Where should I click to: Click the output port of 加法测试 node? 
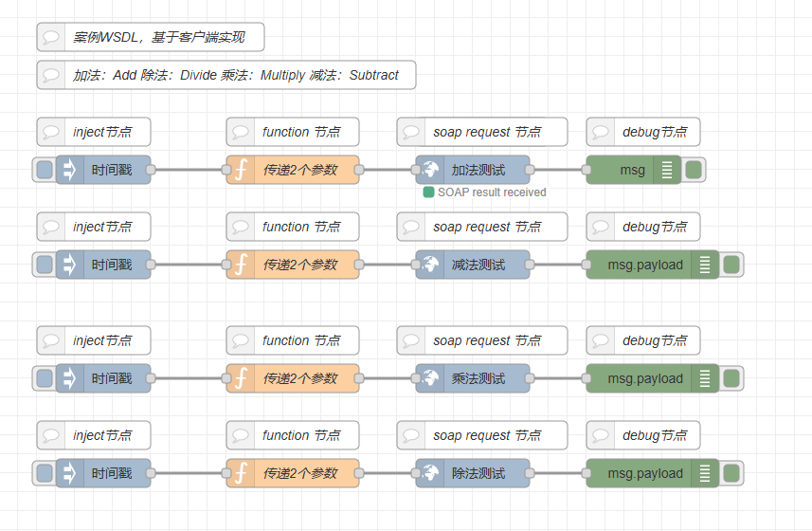[530, 171]
